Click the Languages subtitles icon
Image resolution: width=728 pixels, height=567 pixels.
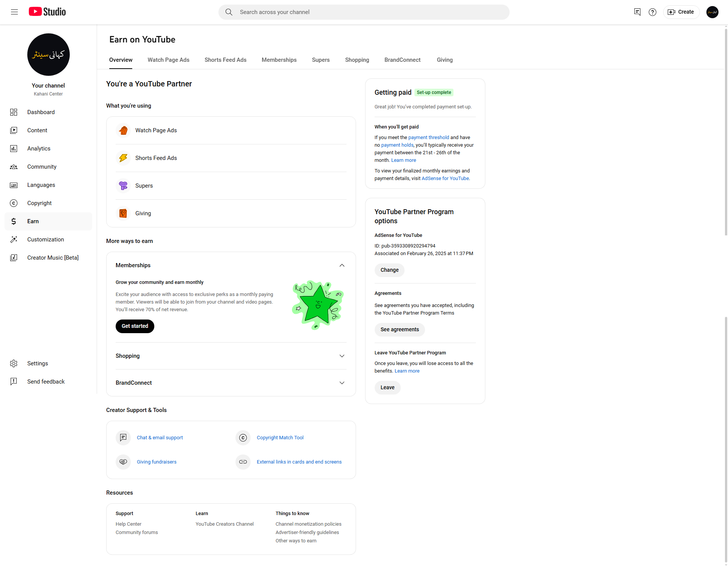click(14, 185)
